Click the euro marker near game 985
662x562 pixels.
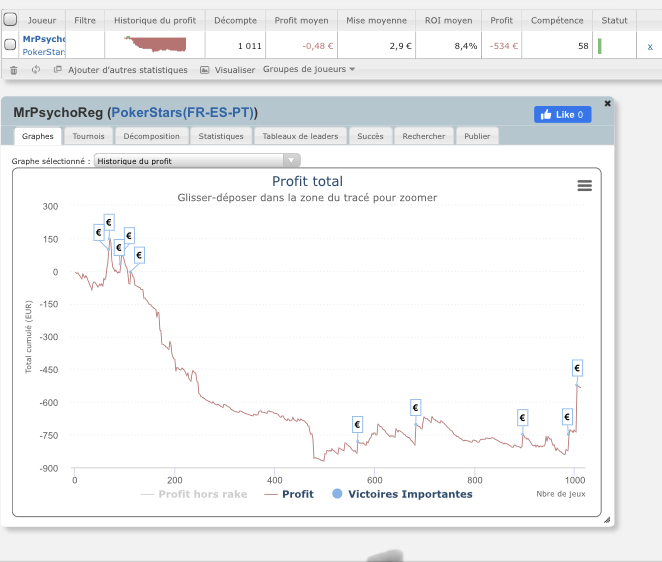[x=567, y=417]
